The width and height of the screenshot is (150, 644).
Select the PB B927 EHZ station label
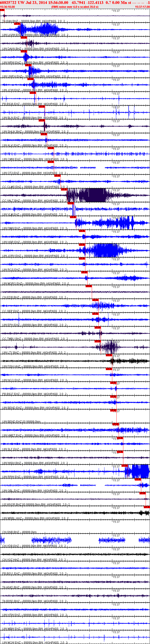(x=34, y=394)
